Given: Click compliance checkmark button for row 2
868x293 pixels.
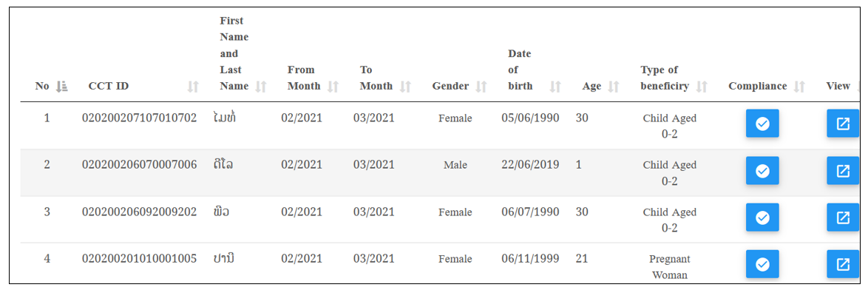Looking at the screenshot, I should pyautogui.click(x=762, y=171).
